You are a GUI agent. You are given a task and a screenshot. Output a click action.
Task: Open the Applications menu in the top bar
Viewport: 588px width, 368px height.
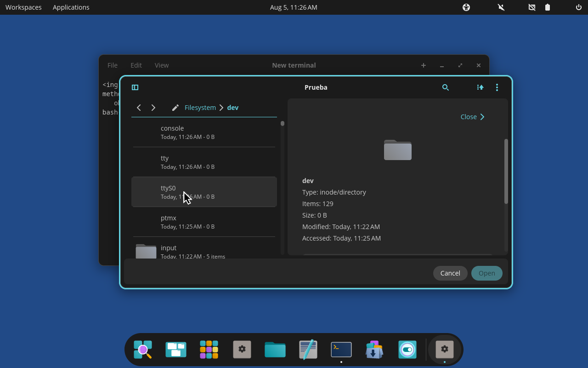coord(71,7)
